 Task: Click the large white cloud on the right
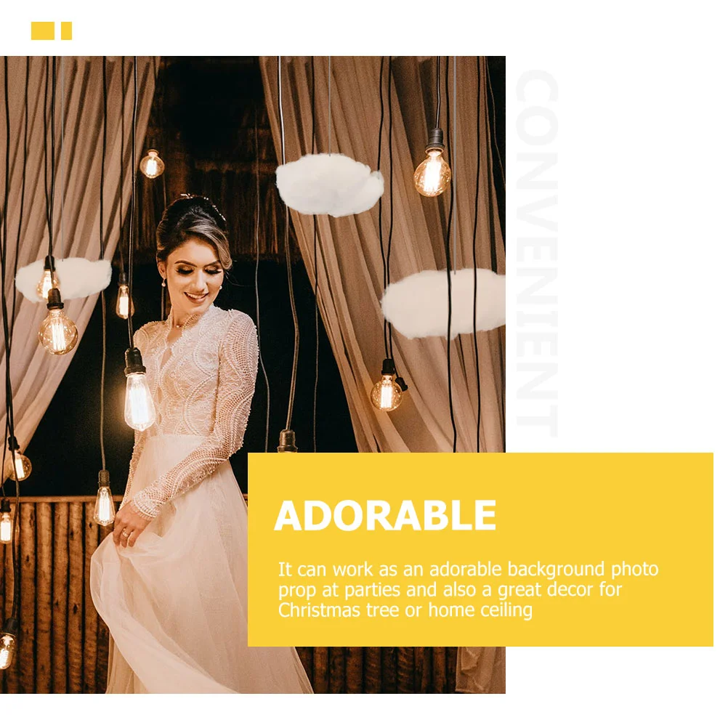(443, 303)
